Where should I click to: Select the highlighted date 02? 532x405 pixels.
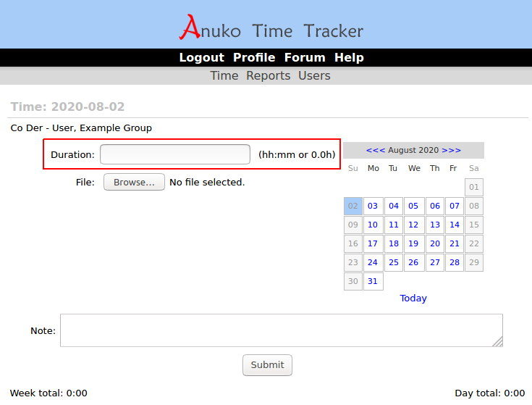[x=353, y=206]
